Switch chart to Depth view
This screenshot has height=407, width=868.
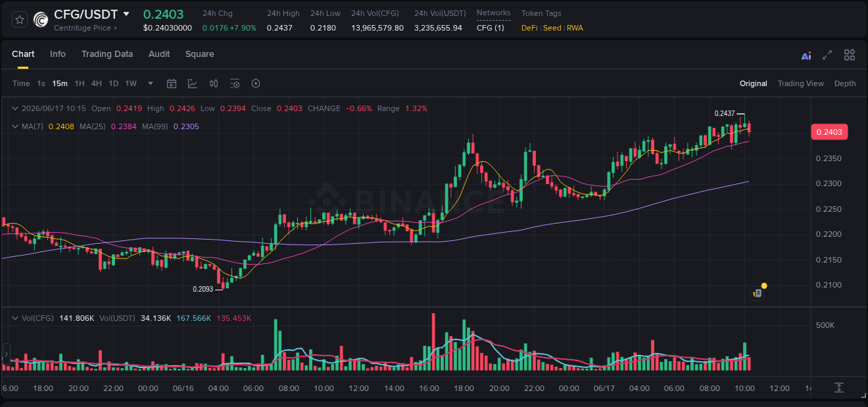(x=845, y=83)
